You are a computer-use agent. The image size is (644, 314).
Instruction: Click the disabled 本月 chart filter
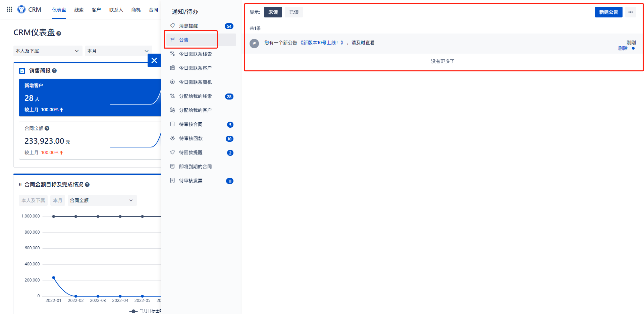58,200
